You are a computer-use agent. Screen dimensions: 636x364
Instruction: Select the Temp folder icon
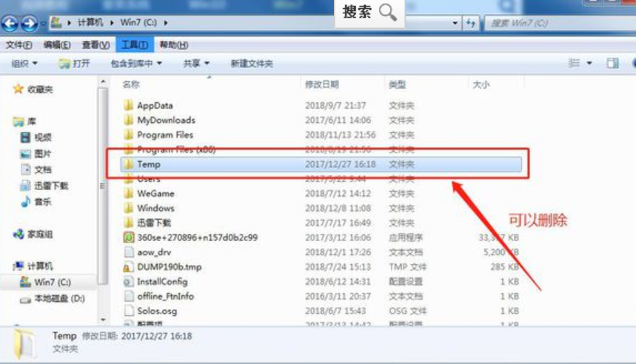point(129,164)
